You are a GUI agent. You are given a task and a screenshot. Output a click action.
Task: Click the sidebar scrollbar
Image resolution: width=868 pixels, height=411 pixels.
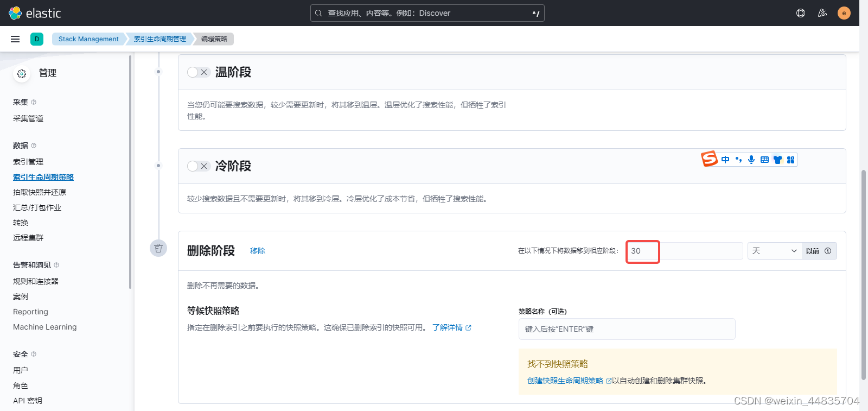click(130, 172)
